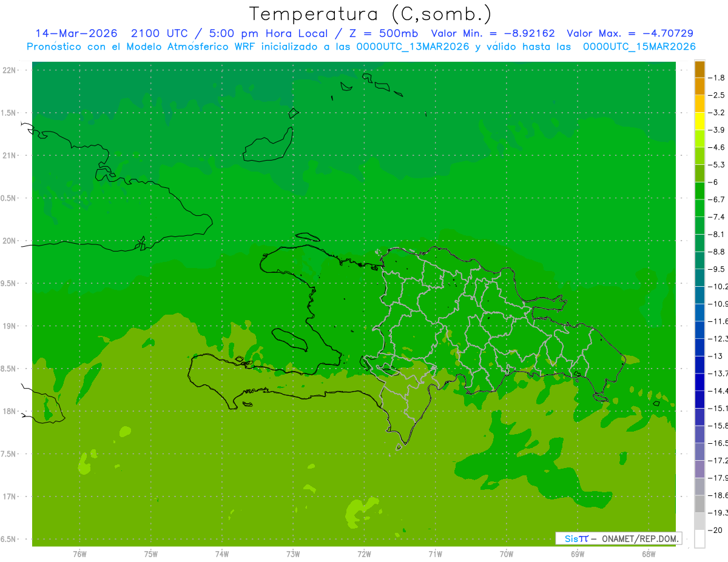
Task: Click the purple legend segment between -17.2 and -17.9
Action: point(699,469)
